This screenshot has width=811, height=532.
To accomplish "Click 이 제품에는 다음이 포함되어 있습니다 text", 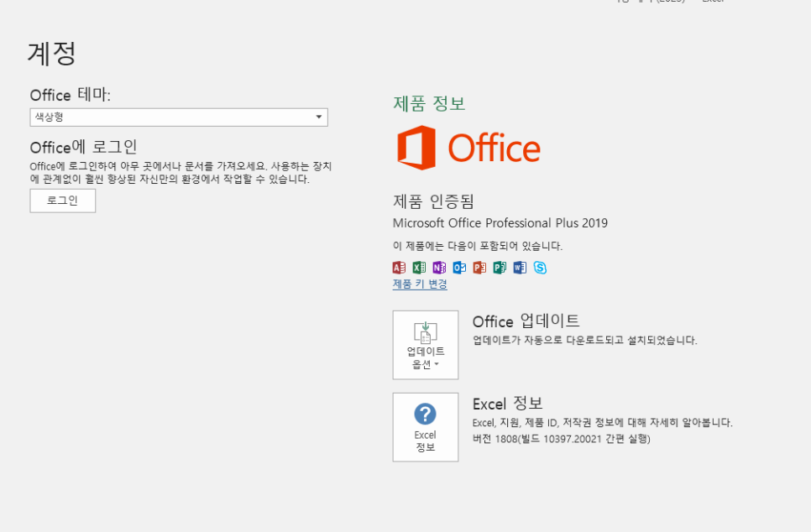I will click(x=478, y=246).
